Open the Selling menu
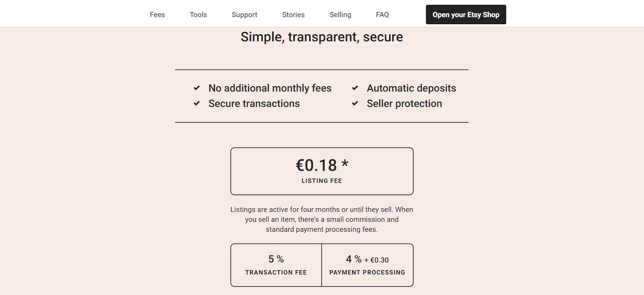Image resolution: width=644 pixels, height=295 pixels. click(x=340, y=14)
